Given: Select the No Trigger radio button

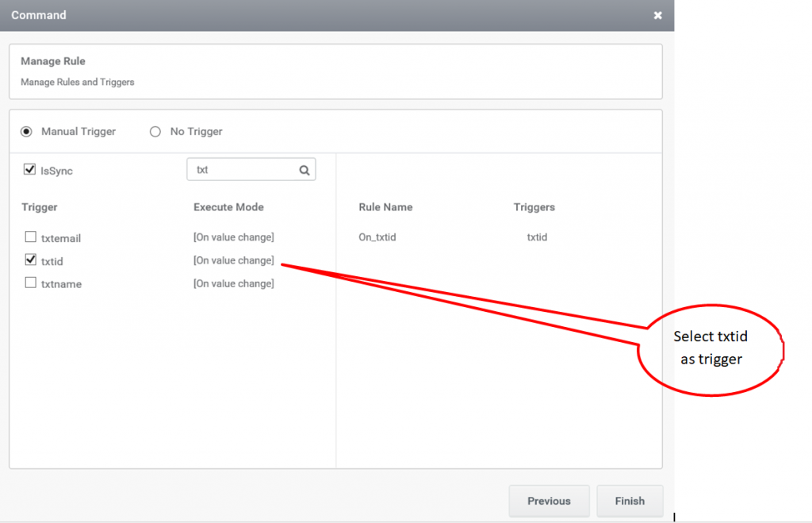Looking at the screenshot, I should [x=155, y=132].
